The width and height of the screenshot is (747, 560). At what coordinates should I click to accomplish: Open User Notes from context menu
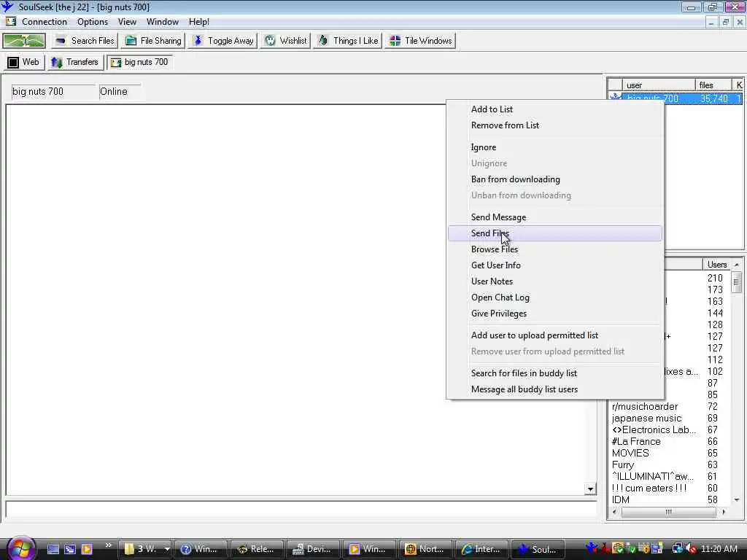pyautogui.click(x=555, y=281)
